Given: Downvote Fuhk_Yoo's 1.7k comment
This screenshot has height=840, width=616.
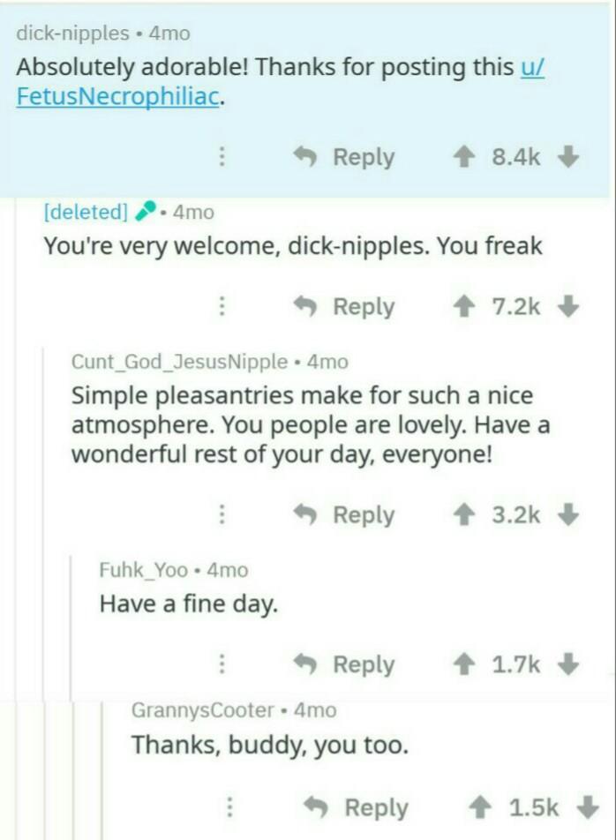Looking at the screenshot, I should [569, 664].
